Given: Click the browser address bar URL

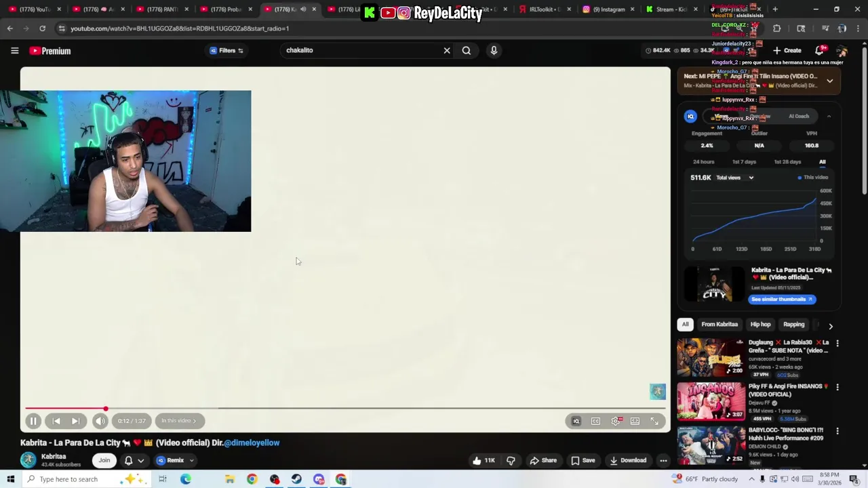Looking at the screenshot, I should tap(180, 28).
